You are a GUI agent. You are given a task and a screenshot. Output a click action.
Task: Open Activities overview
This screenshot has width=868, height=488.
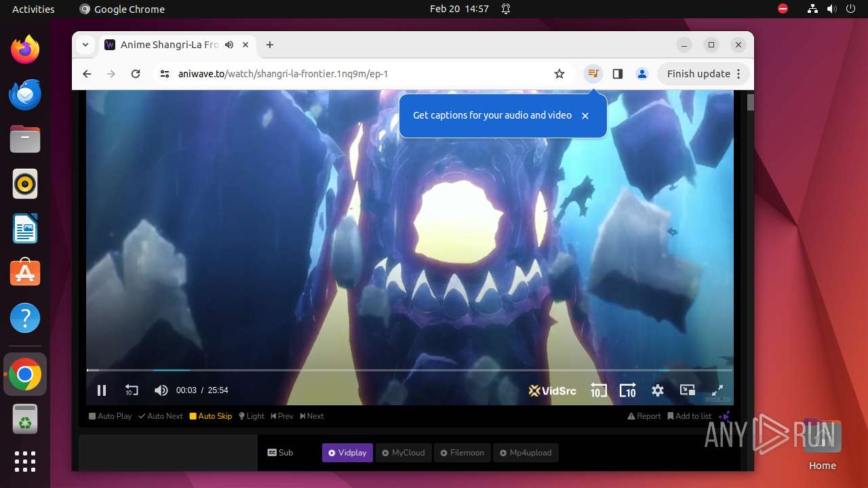pos(33,9)
